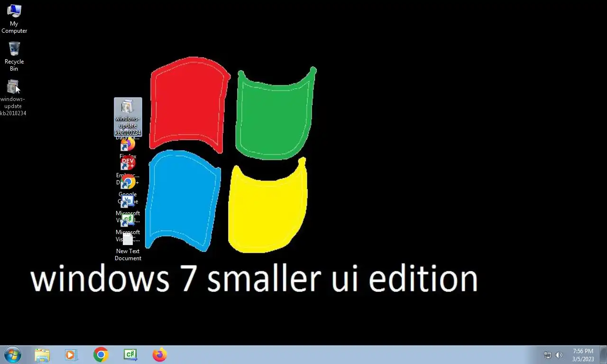
Task: Open the Start menu orb
Action: pos(12,355)
